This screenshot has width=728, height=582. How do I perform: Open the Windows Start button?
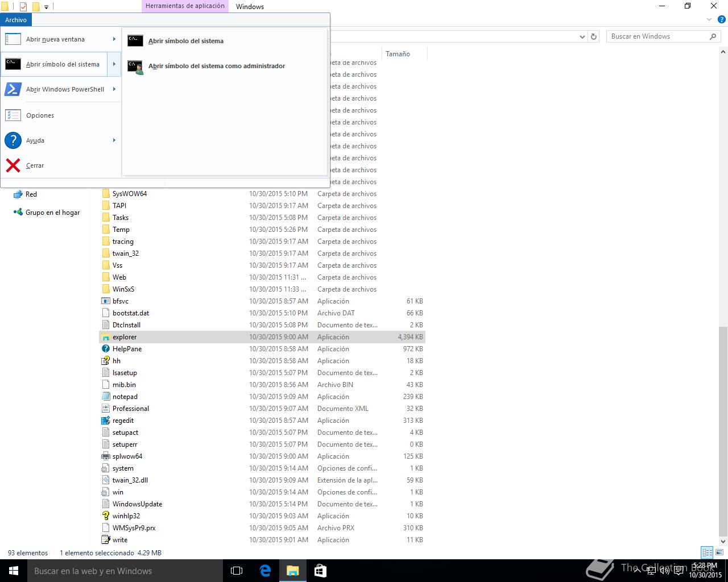pos(14,571)
